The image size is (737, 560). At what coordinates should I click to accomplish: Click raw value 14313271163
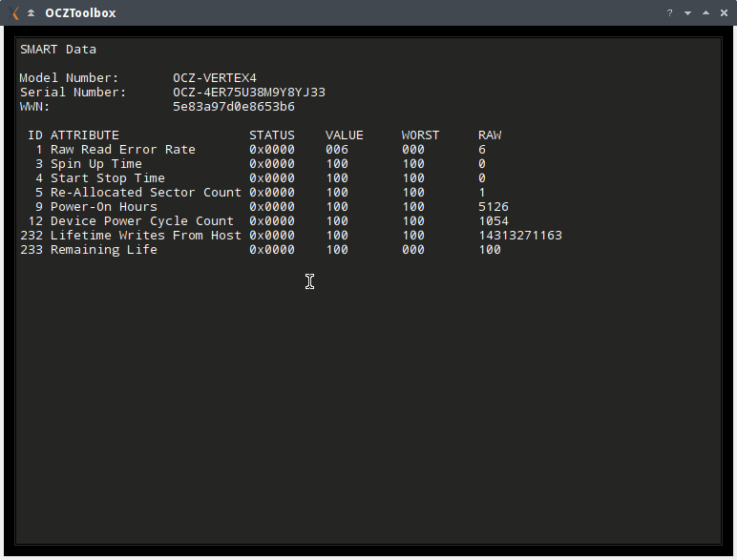click(520, 236)
